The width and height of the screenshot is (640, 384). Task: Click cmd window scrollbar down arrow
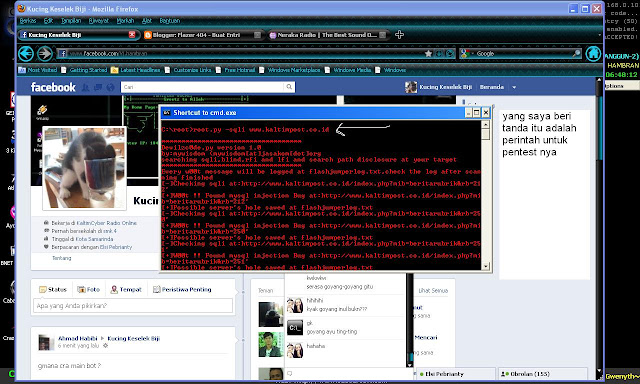(x=485, y=266)
